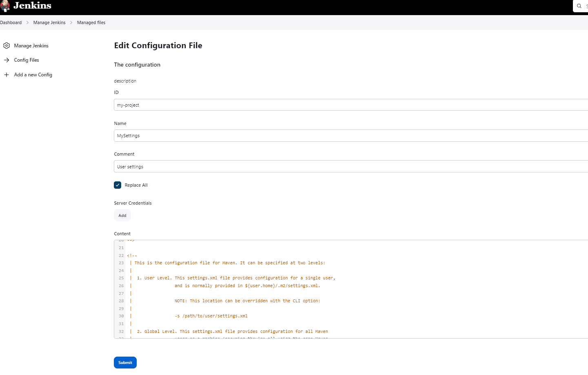Click the '-s /path/to/user/settings.xml' line
The height and width of the screenshot is (375, 588).
coord(211,316)
